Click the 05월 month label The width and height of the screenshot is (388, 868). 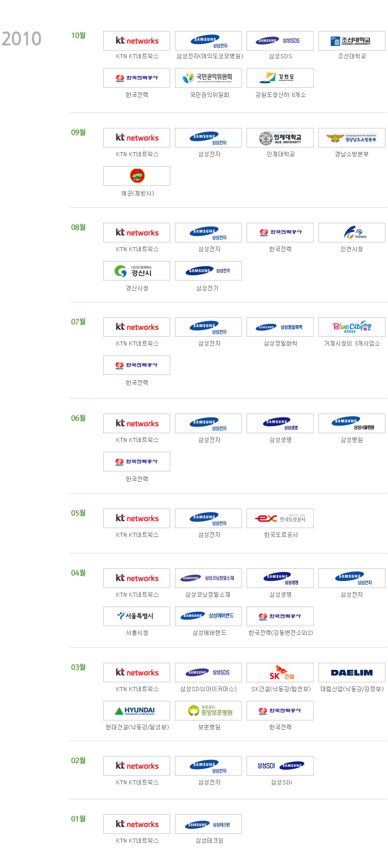pyautogui.click(x=78, y=513)
